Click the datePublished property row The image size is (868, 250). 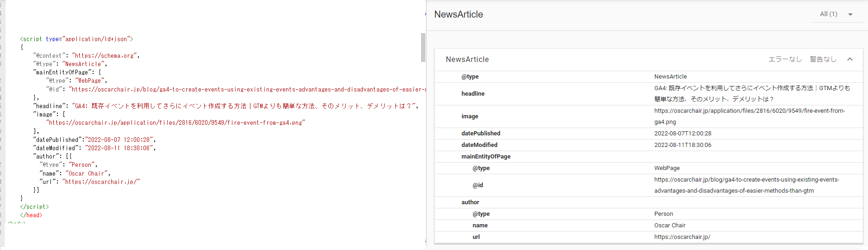[x=481, y=134]
